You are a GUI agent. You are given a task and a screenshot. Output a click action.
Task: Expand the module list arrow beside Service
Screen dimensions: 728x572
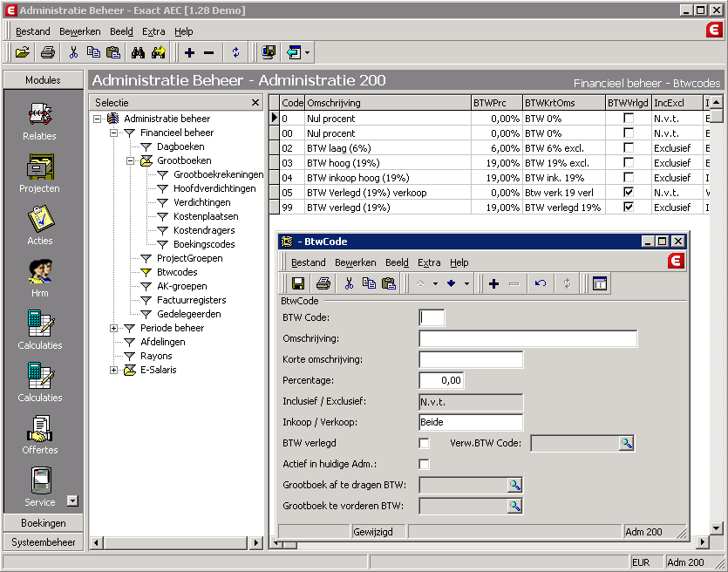tap(72, 500)
